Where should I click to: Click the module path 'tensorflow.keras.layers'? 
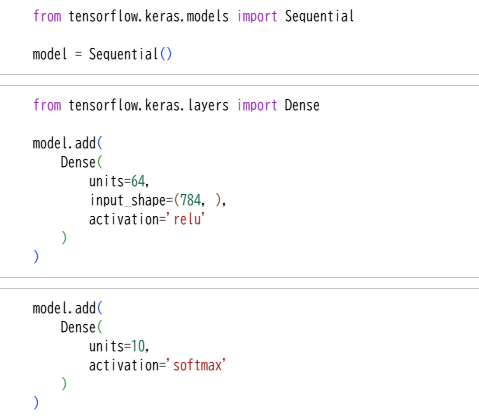click(x=148, y=105)
